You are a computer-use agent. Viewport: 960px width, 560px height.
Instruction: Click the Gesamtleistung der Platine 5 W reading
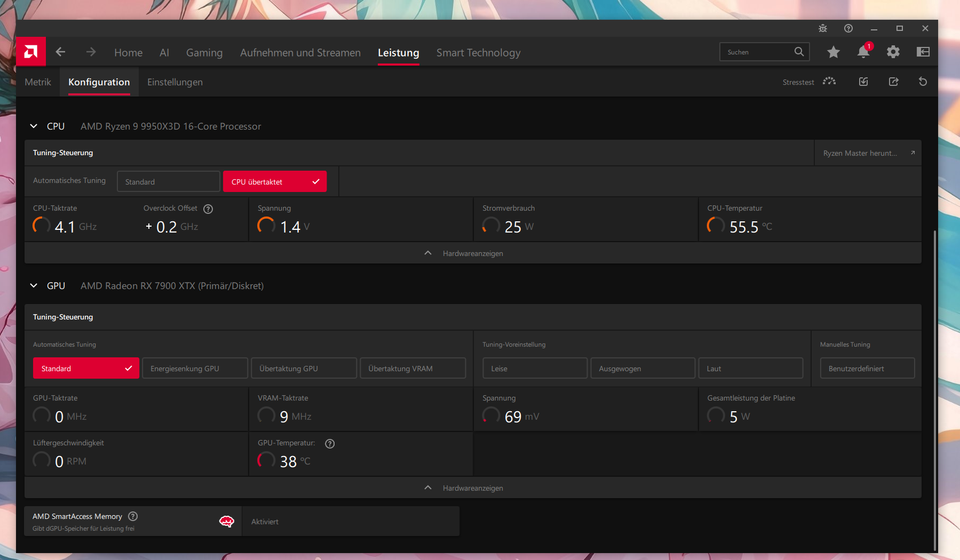729,417
